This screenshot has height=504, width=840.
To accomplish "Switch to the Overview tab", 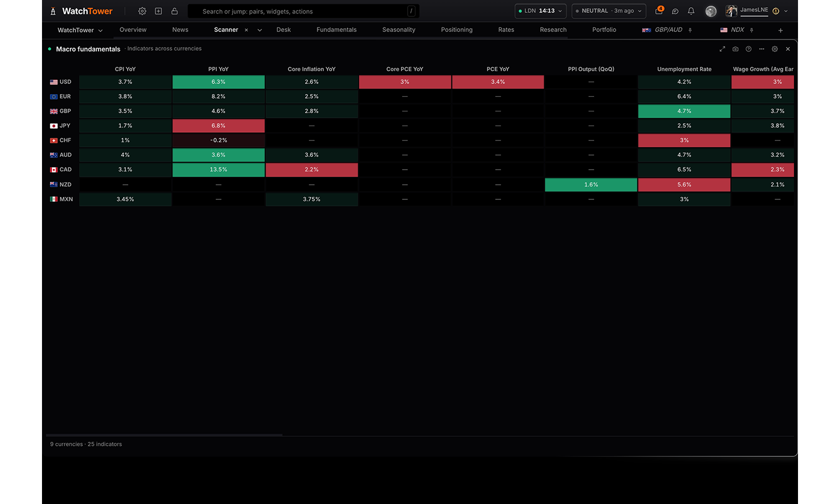I will click(x=133, y=30).
